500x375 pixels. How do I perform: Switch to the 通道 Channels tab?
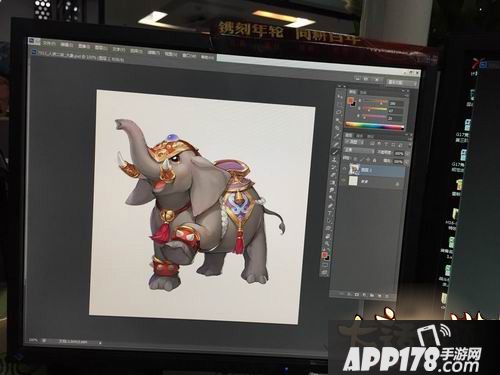click(x=360, y=136)
